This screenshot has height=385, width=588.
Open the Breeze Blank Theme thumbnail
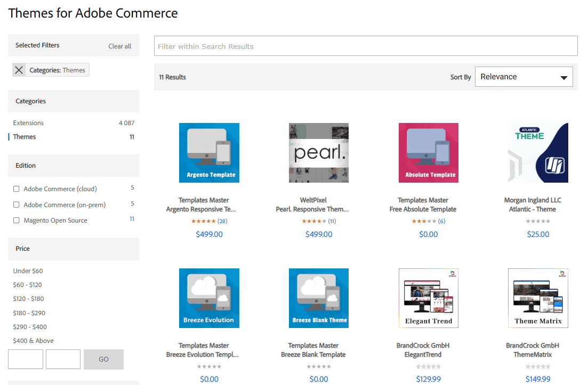319,298
